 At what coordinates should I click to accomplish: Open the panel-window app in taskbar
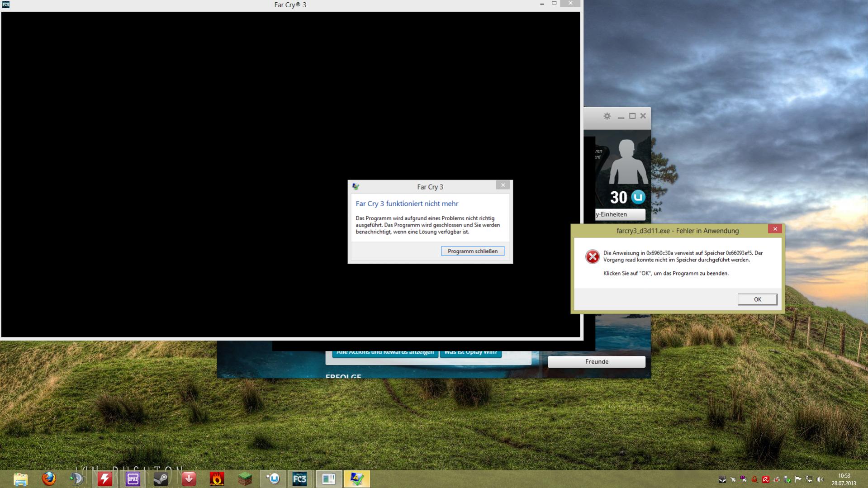[329, 479]
